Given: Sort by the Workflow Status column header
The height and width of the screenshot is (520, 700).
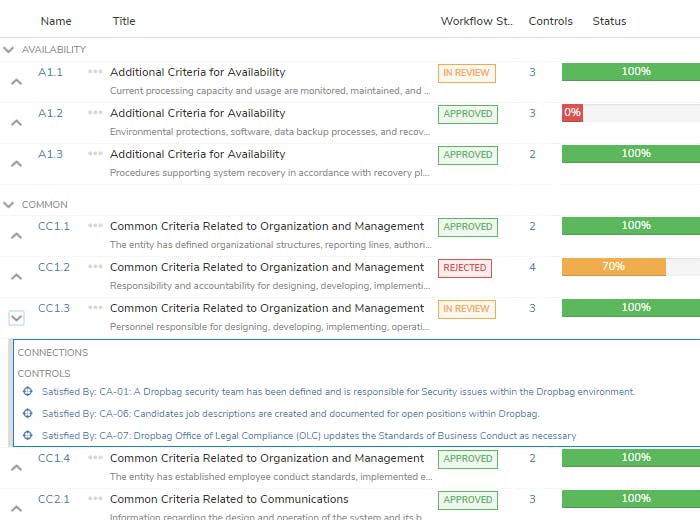Looking at the screenshot, I should point(476,21).
